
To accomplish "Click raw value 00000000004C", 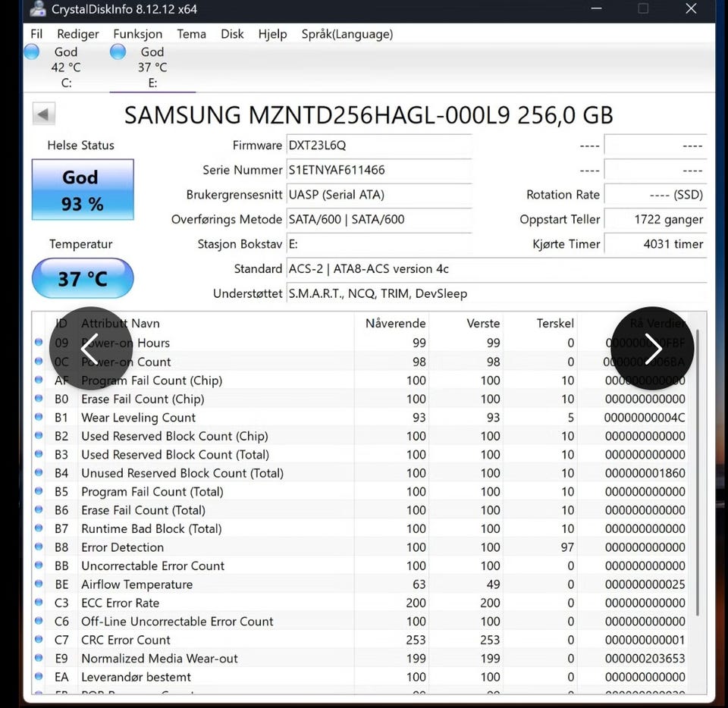I will pyautogui.click(x=645, y=417).
